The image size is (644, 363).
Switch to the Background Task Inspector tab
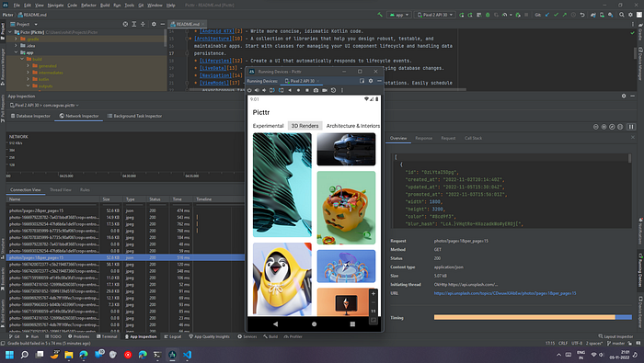(x=134, y=116)
